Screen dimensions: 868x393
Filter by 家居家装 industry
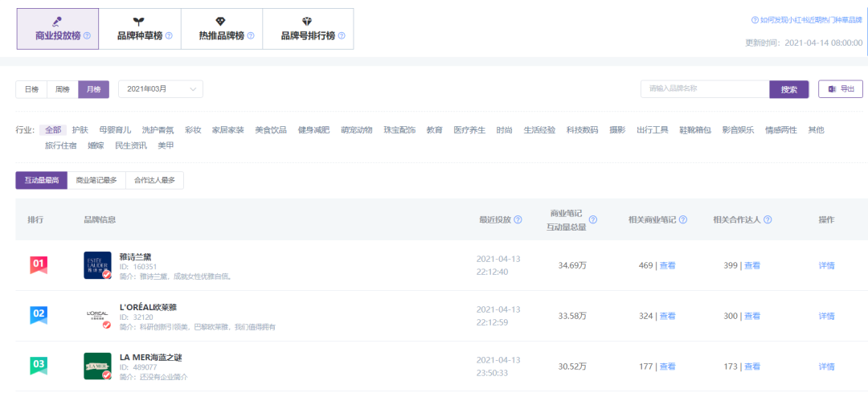228,130
